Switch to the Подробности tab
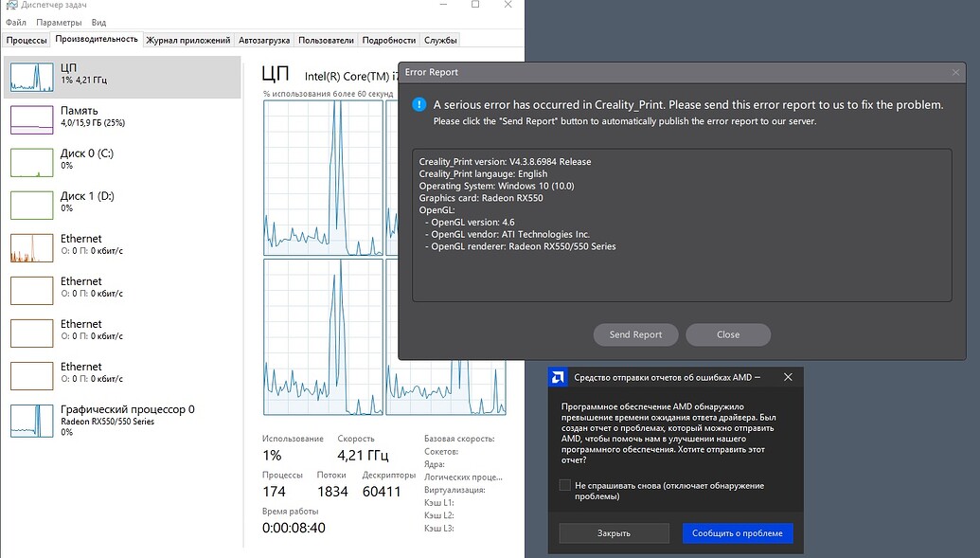 (388, 41)
